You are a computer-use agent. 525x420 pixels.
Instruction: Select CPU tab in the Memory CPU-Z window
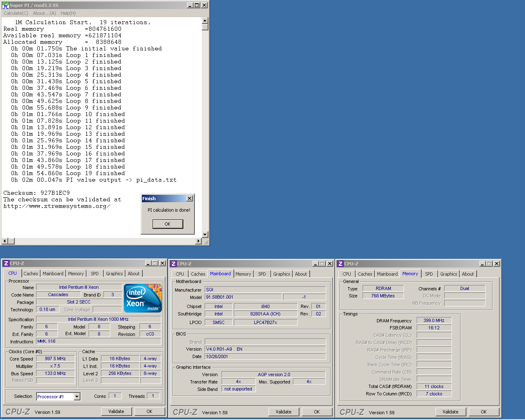[x=347, y=274]
